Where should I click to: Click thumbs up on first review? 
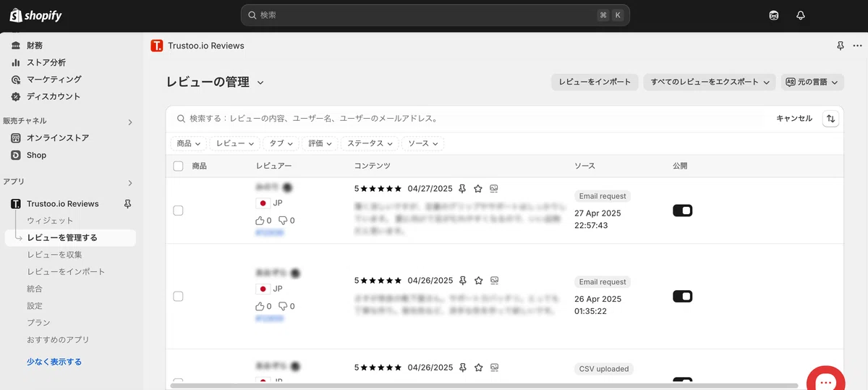[260, 221]
